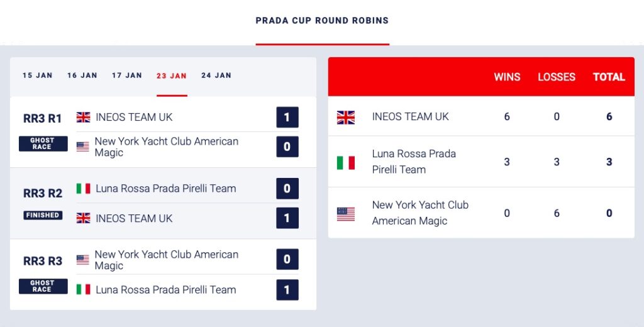
Task: Click the UK flag in RR3 R2
Action: pos(83,218)
